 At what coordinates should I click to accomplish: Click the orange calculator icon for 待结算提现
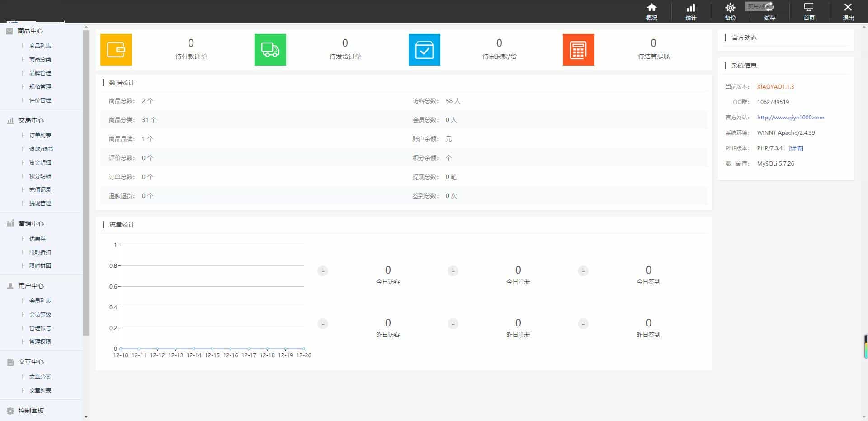click(579, 50)
